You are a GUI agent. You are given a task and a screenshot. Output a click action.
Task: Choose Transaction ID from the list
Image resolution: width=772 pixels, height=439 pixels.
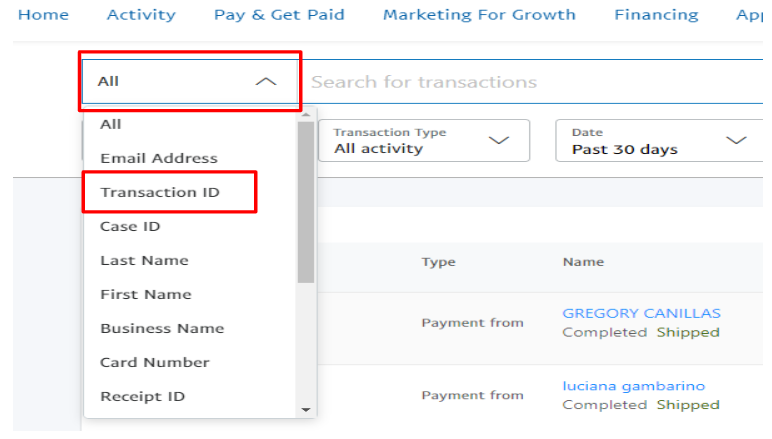pos(160,192)
